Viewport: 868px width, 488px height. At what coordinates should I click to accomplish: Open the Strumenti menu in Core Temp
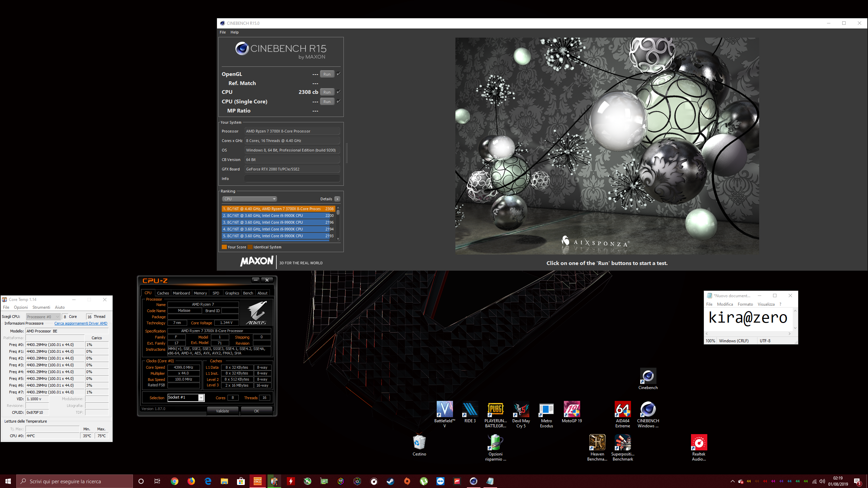coord(41,307)
